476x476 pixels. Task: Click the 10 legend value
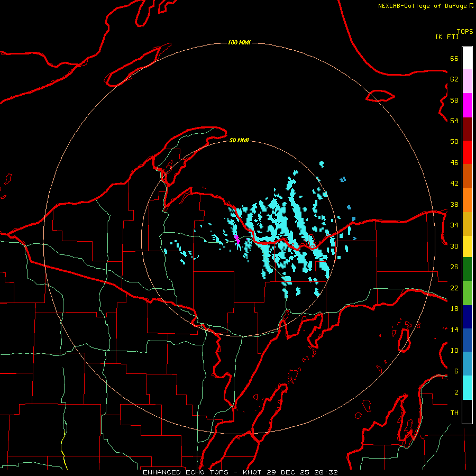pos(454,350)
